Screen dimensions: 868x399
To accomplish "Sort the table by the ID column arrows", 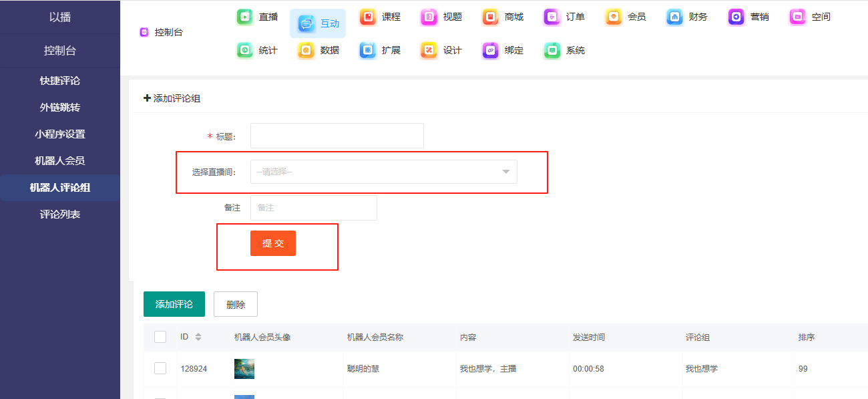I will (x=198, y=337).
